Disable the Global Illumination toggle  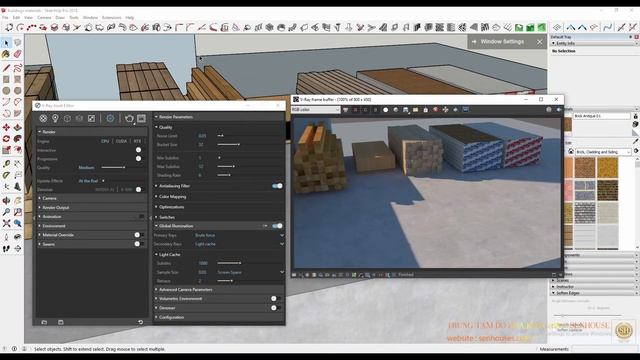tap(277, 226)
